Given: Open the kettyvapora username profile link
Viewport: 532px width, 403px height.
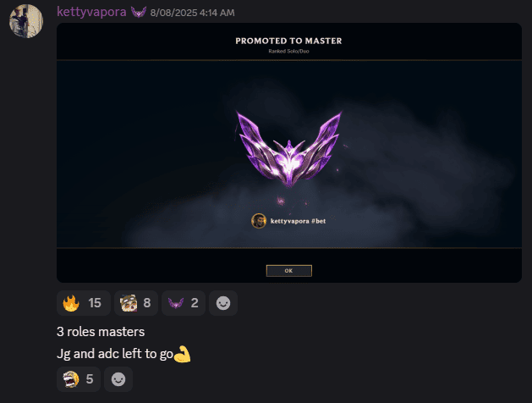Looking at the screenshot, I should click(x=91, y=12).
